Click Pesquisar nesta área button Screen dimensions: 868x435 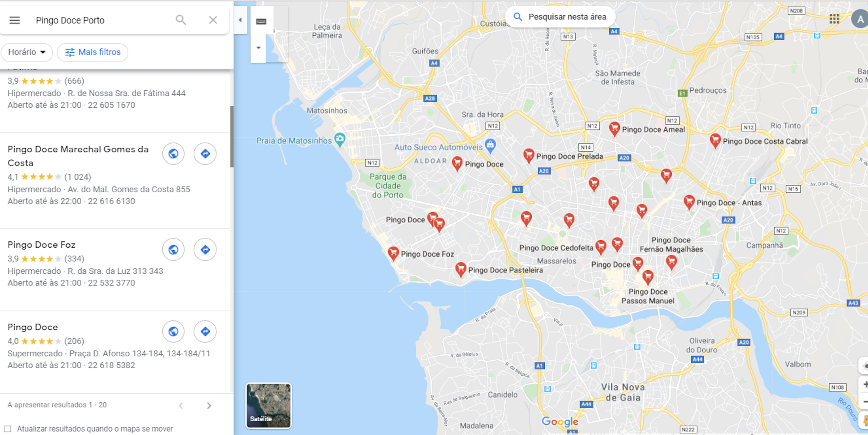[560, 17]
